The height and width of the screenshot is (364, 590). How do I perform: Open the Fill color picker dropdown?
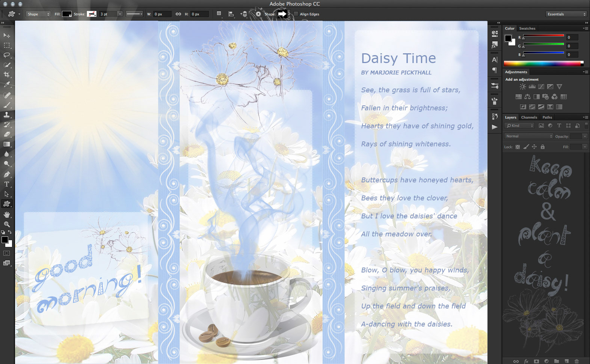point(67,14)
